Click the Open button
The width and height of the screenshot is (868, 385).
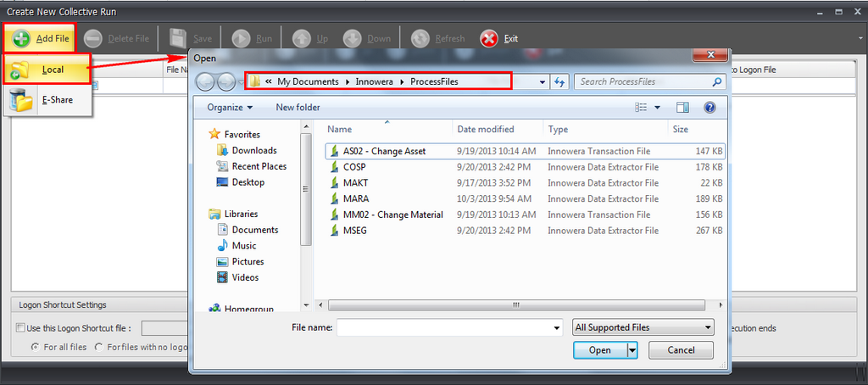click(x=599, y=350)
